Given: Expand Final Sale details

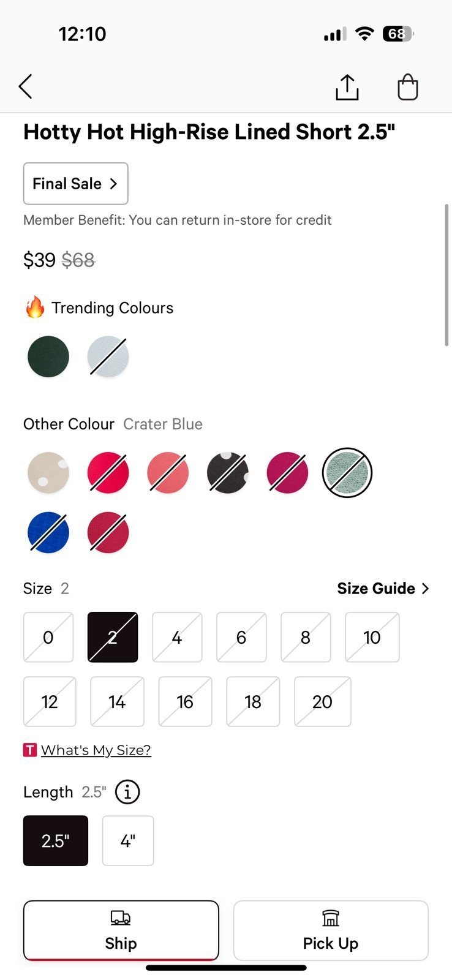Looking at the screenshot, I should click(x=75, y=183).
